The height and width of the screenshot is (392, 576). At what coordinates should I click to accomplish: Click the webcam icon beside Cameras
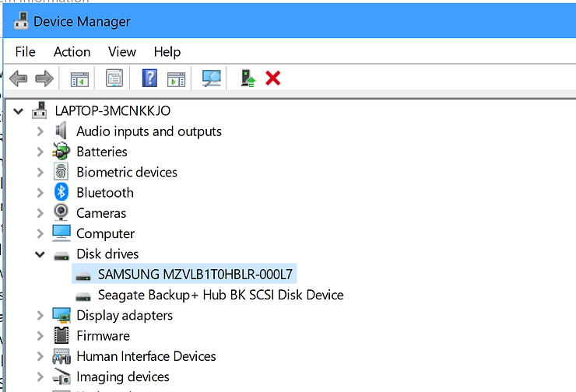point(61,212)
